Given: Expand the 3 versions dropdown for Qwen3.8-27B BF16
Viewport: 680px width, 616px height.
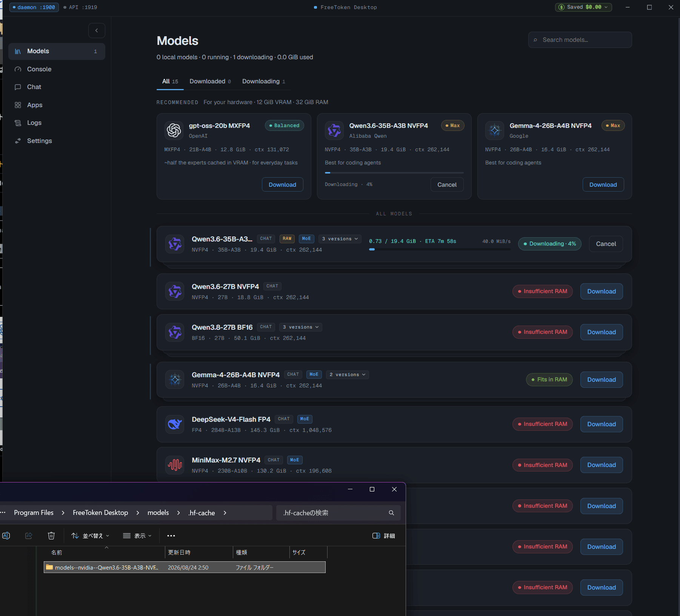Looking at the screenshot, I should 301,327.
